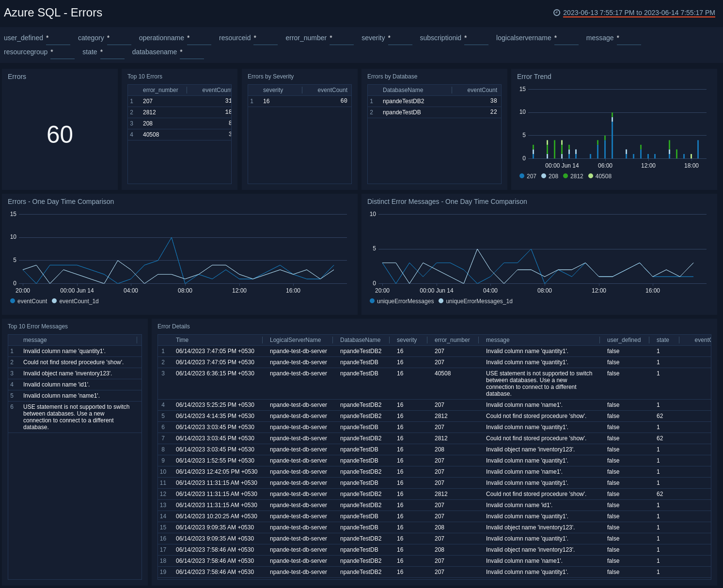Click error_number 40508 cell in Error Details
This screenshot has width=723, height=588.
click(x=442, y=373)
